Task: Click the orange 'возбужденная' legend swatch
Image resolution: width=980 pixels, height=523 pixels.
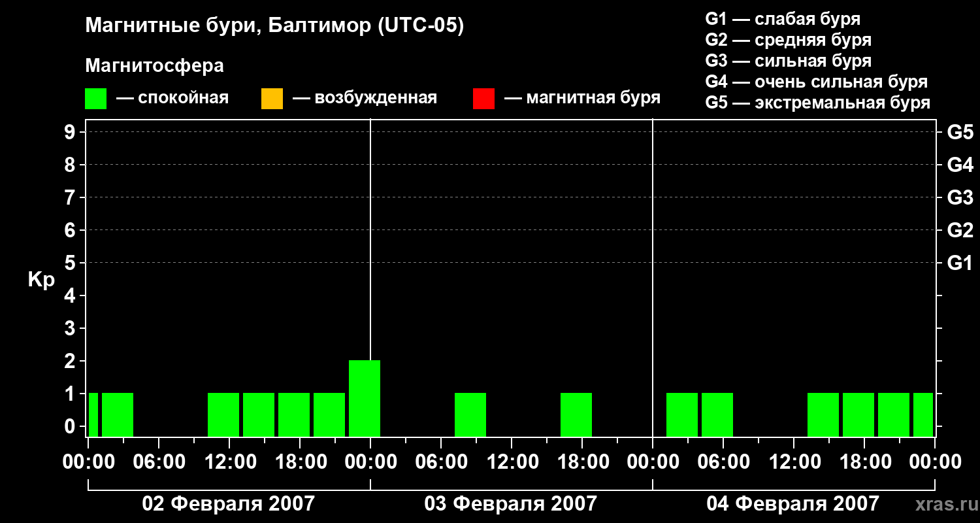Action: [x=272, y=98]
